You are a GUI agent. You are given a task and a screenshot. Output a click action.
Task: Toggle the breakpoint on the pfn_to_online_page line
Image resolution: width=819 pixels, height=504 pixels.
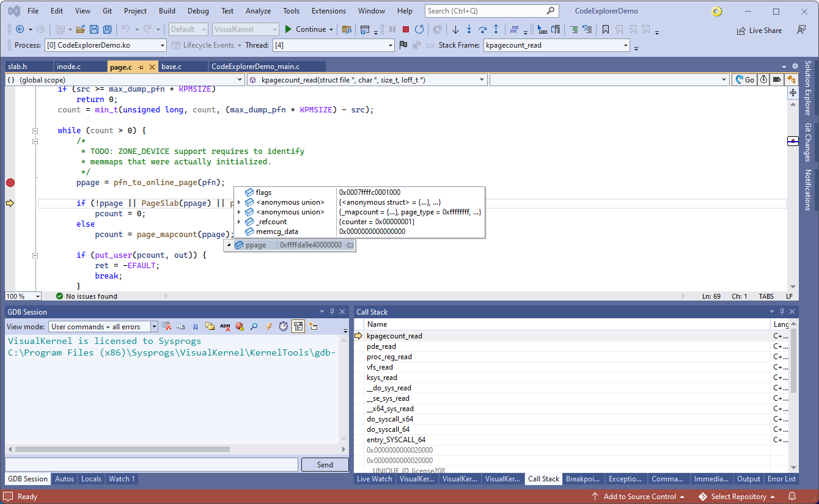point(10,182)
